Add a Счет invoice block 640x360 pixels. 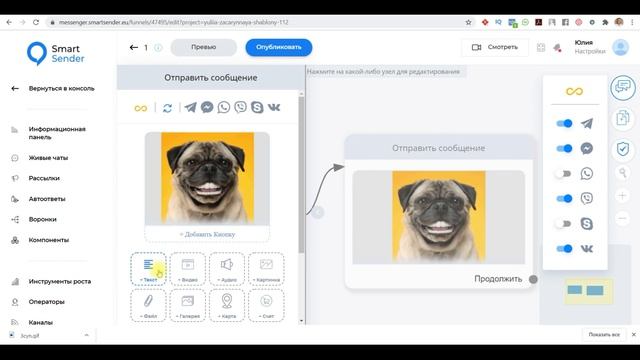pos(266,305)
